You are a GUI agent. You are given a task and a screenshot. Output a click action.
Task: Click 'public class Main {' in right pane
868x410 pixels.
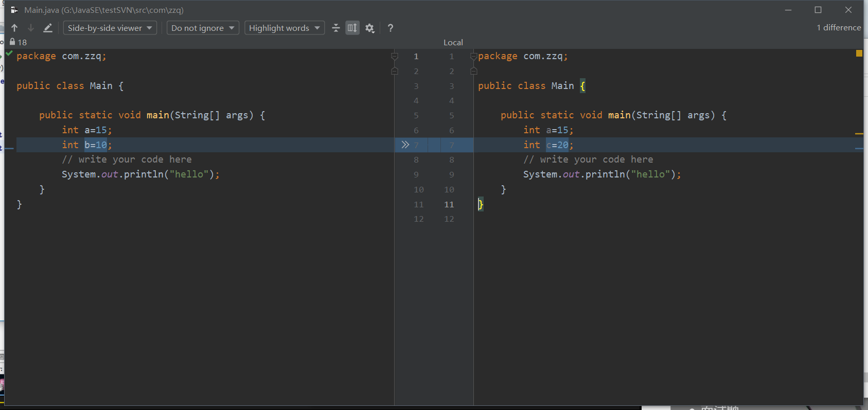coord(532,85)
